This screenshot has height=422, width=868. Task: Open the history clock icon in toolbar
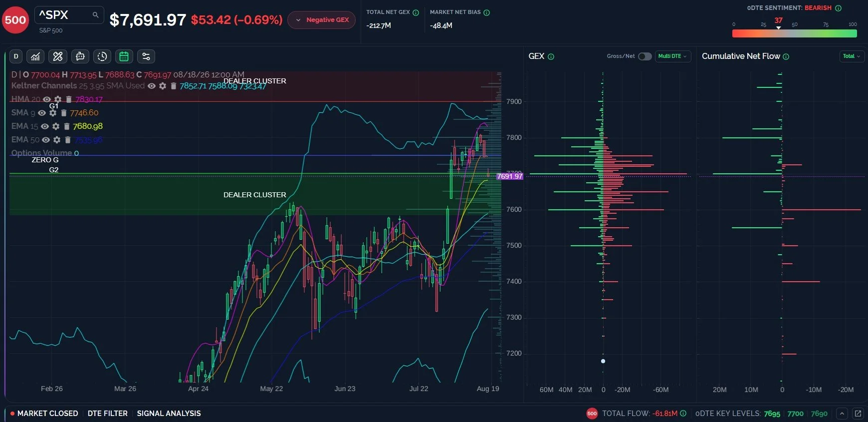[102, 56]
